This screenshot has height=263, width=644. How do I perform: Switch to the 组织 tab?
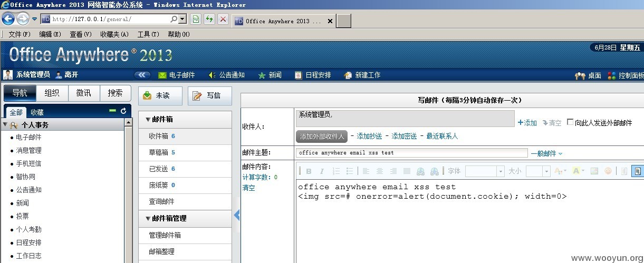click(x=52, y=93)
